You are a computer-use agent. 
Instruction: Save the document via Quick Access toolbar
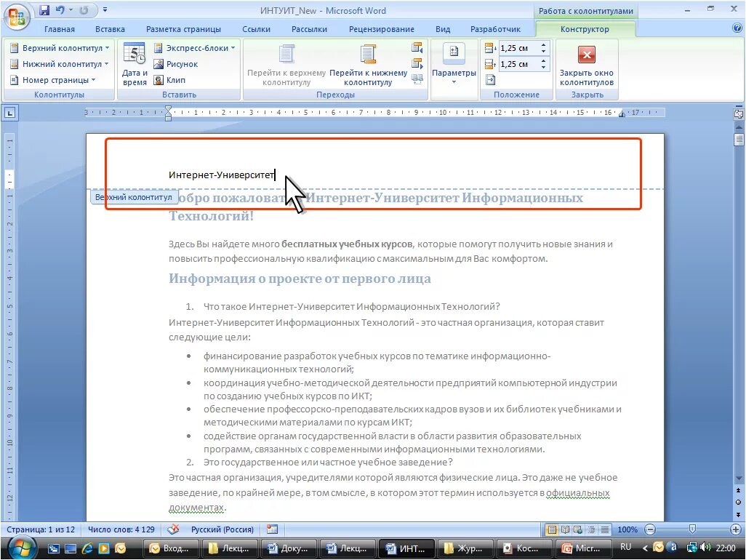[44, 10]
